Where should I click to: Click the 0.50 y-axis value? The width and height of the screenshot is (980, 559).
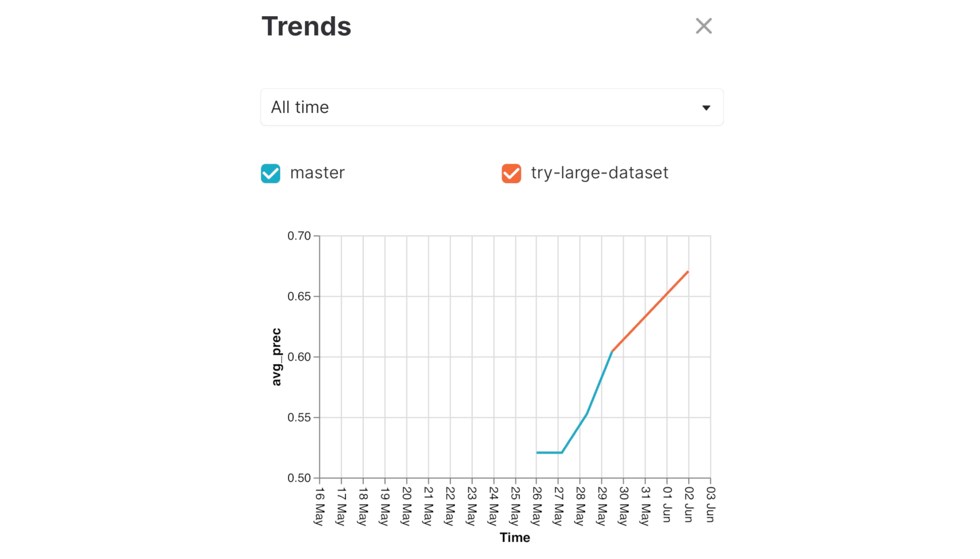[299, 478]
